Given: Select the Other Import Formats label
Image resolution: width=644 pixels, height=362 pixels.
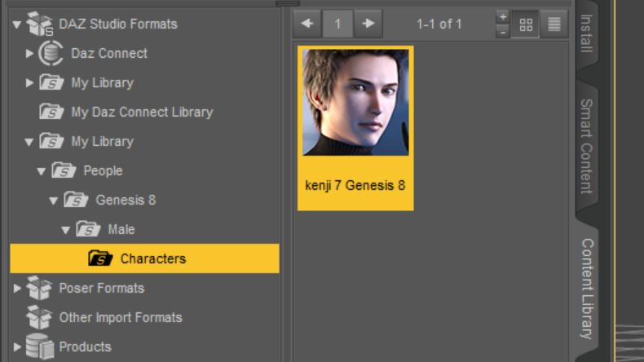Looking at the screenshot, I should click(121, 318).
